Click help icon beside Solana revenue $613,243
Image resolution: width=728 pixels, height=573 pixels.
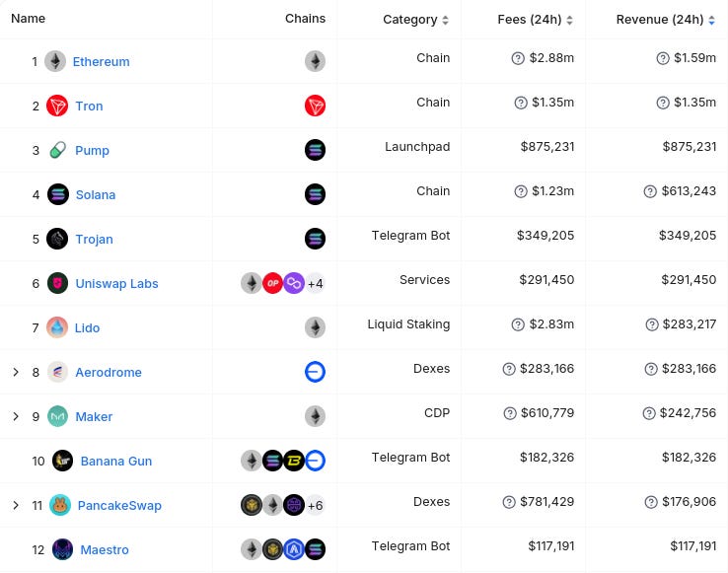pos(650,191)
